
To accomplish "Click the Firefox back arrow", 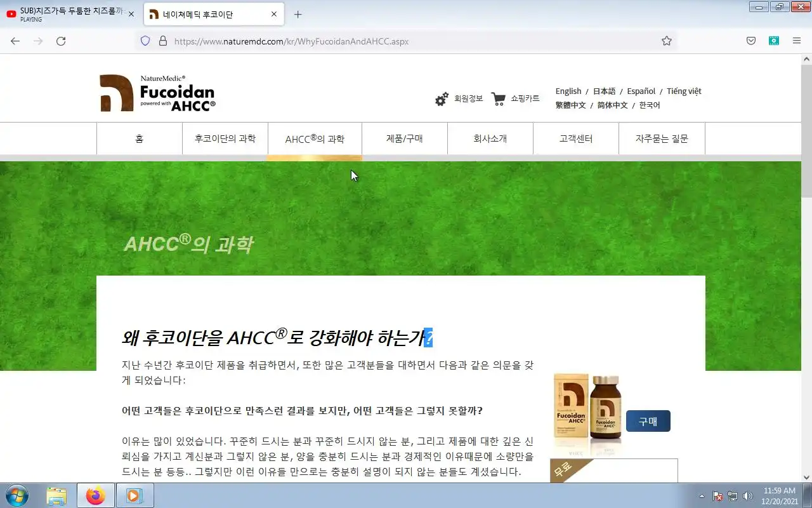I will (x=15, y=41).
